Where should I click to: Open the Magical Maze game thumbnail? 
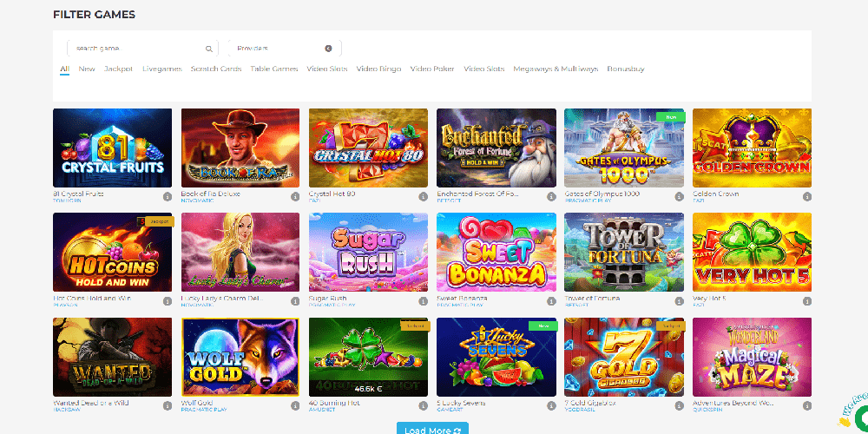(x=752, y=357)
